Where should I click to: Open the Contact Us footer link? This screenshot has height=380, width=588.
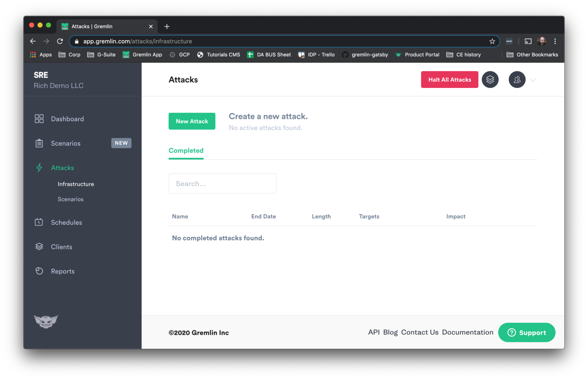click(420, 332)
